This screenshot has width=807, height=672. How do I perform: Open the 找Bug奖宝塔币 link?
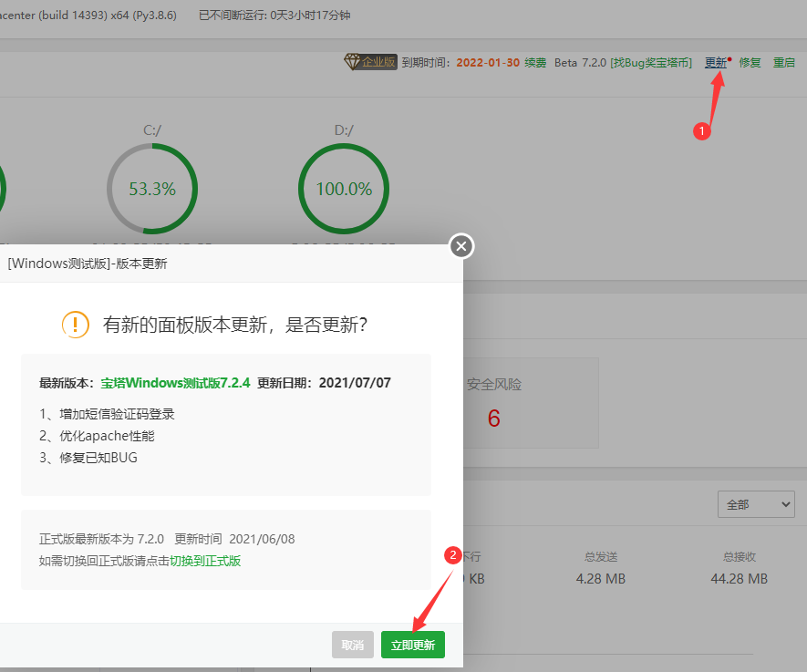coord(651,63)
